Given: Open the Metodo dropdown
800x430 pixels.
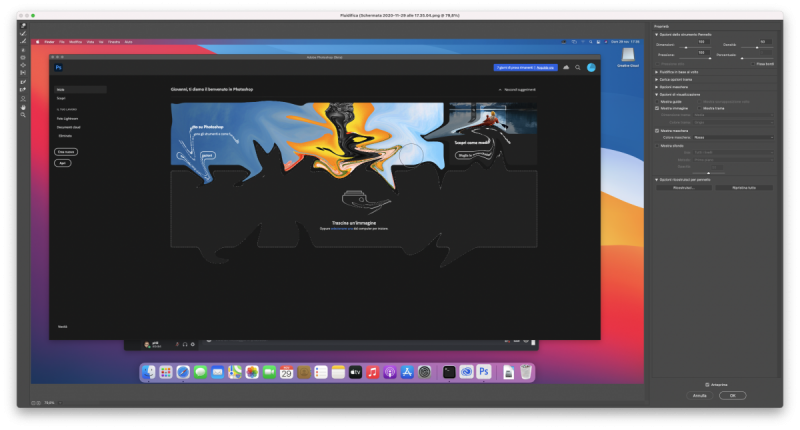Looking at the screenshot, I should click(733, 160).
